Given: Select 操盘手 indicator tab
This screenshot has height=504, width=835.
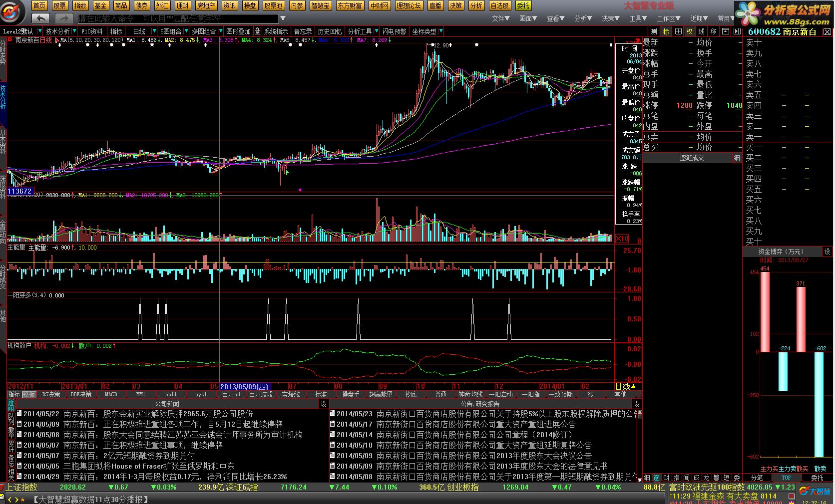Looking at the screenshot, I should click(x=351, y=394).
